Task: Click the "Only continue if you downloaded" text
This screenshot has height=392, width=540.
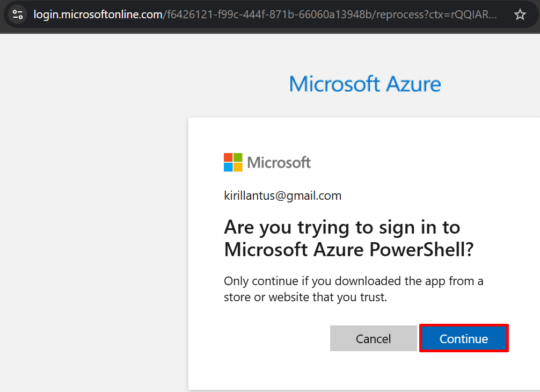Action: point(313,281)
